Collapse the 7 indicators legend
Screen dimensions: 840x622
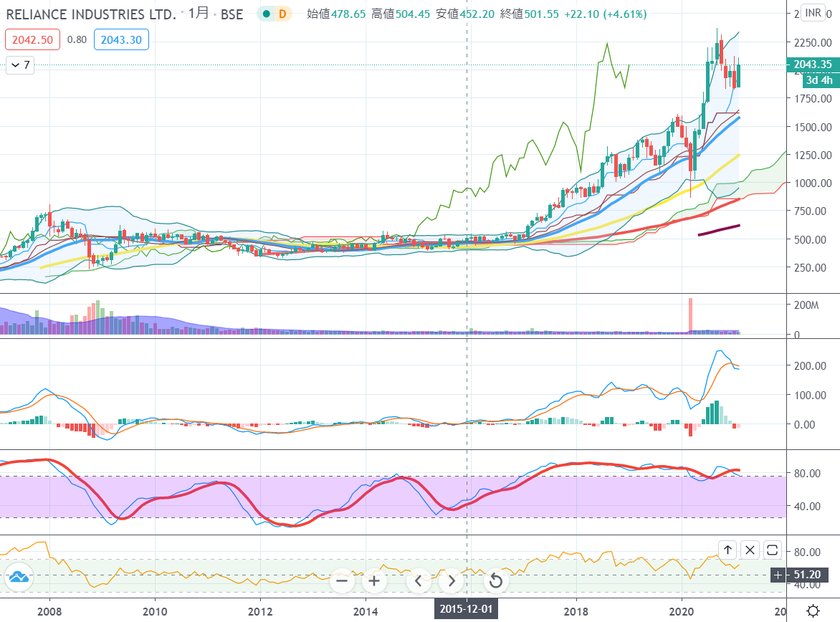tap(20, 65)
